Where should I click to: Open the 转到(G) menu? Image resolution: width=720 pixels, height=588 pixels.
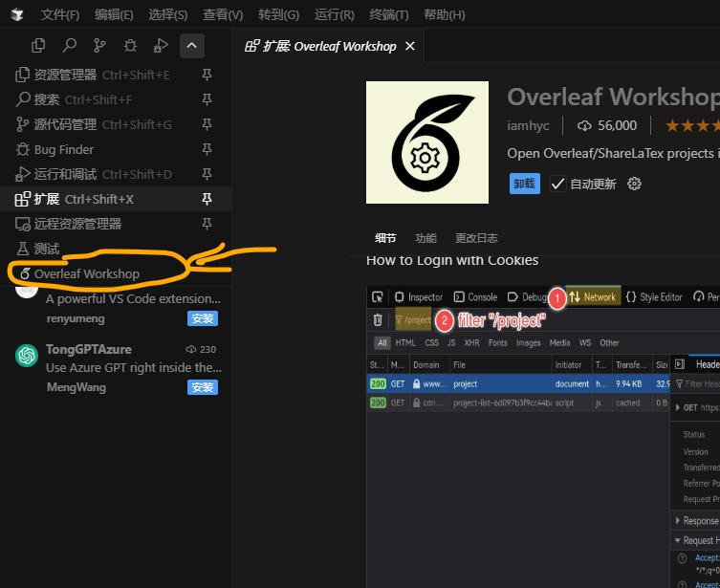[278, 14]
